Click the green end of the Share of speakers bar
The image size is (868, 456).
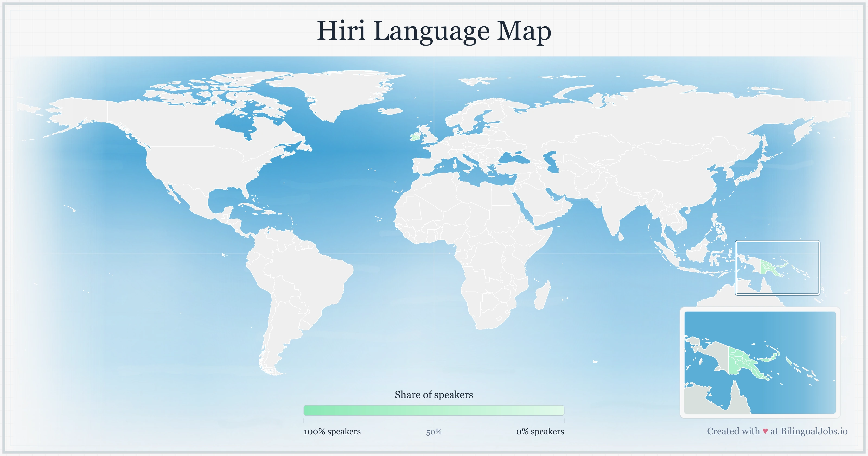coord(313,410)
